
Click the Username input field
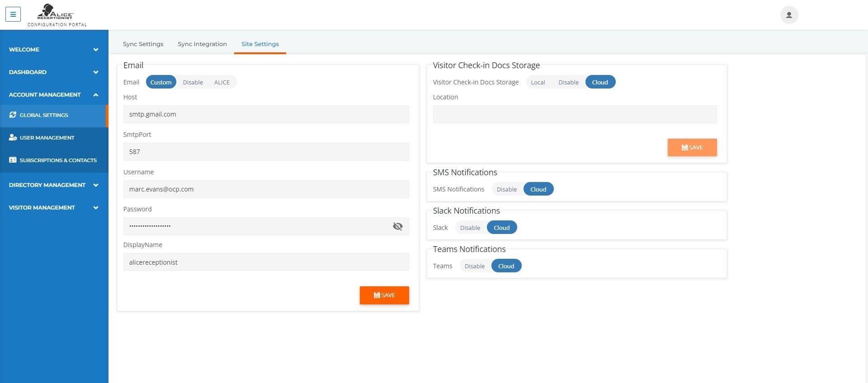(x=266, y=189)
